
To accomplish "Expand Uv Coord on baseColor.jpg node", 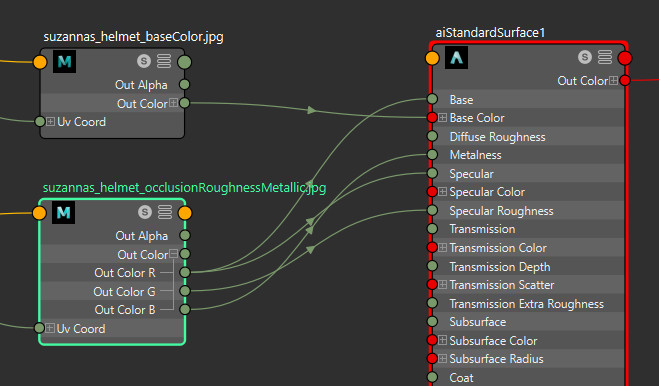I will pyautogui.click(x=50, y=122).
